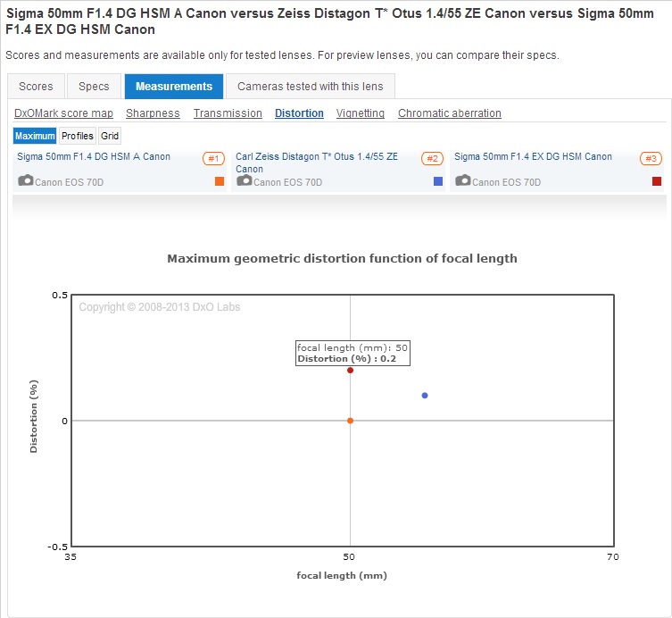Click the #2 lens number badge
Screen dimensions: 672x618
click(x=432, y=159)
